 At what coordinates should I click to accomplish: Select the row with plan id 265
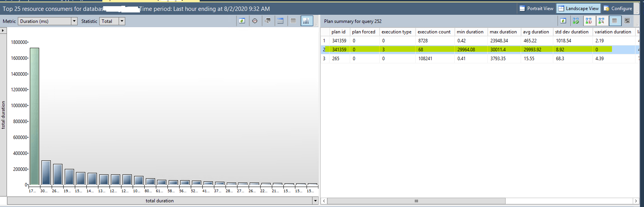(480, 58)
